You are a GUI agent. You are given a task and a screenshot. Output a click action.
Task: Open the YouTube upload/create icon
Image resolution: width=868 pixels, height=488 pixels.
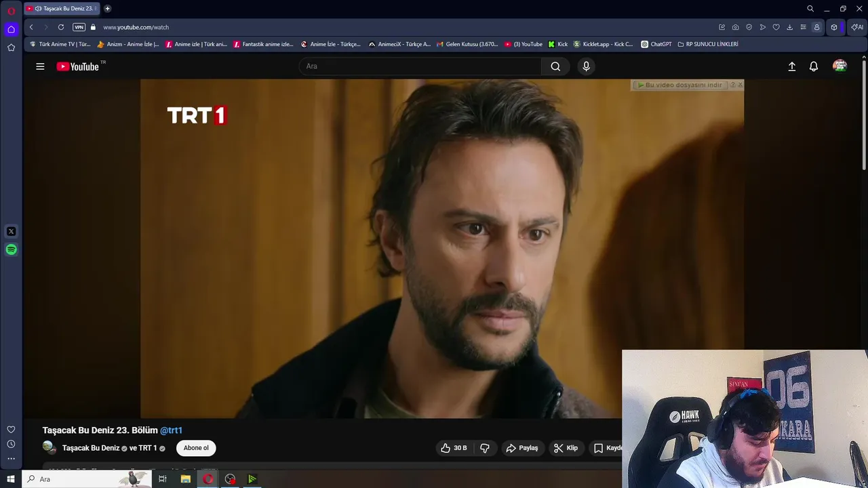[792, 66]
